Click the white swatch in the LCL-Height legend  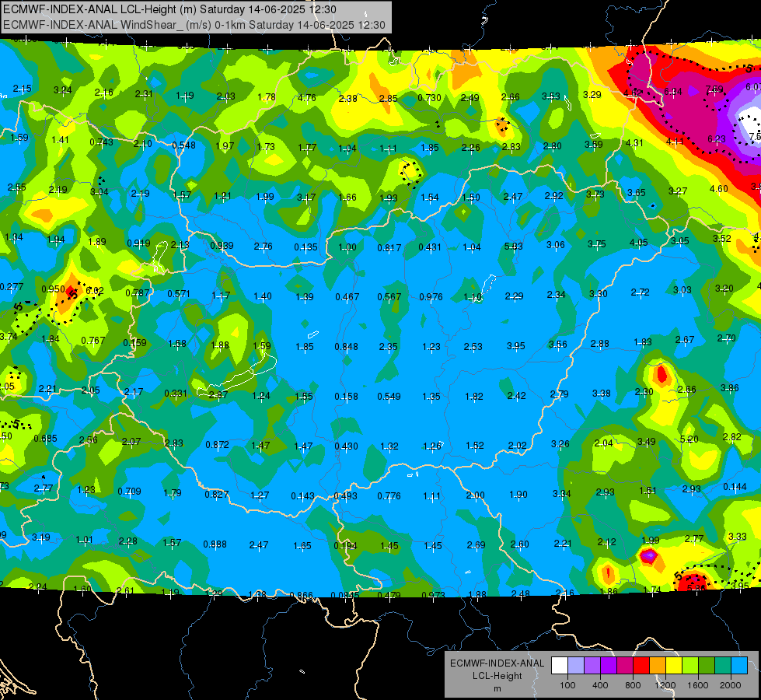(560, 666)
